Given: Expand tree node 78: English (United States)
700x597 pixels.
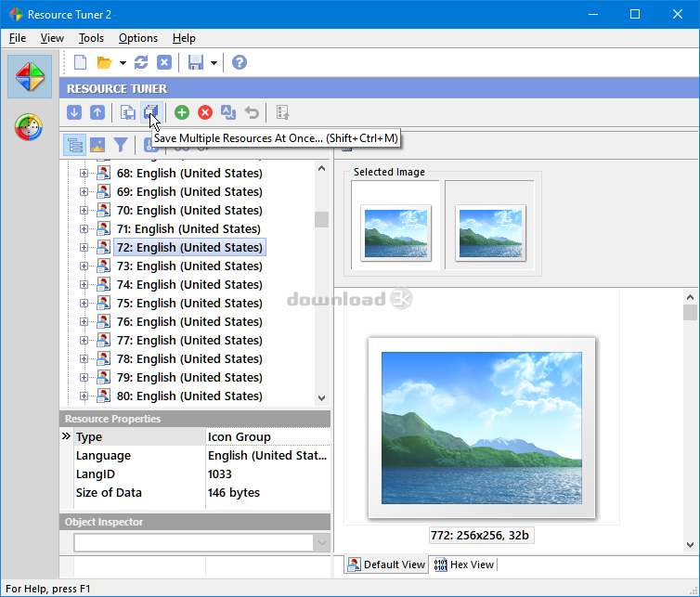Looking at the screenshot, I should [x=84, y=359].
